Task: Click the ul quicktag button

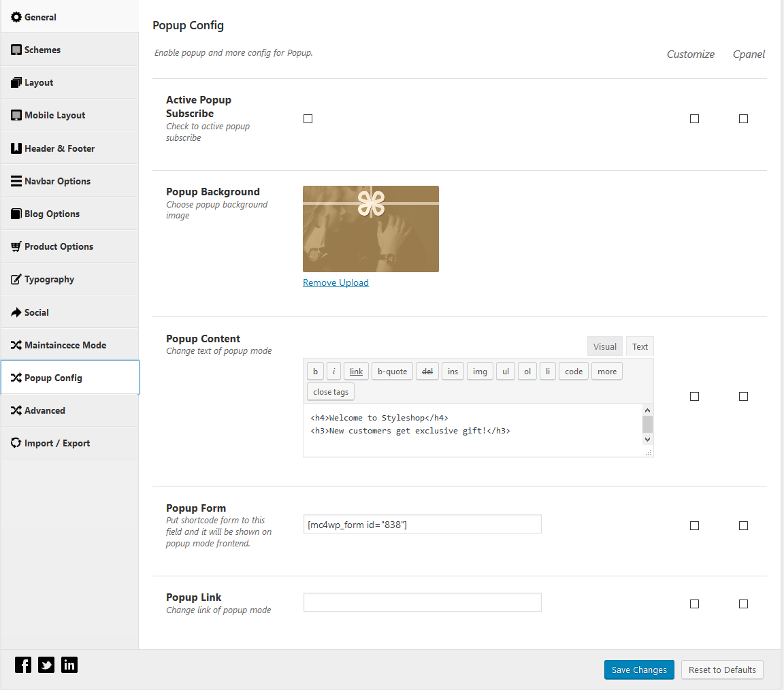Action: 506,372
